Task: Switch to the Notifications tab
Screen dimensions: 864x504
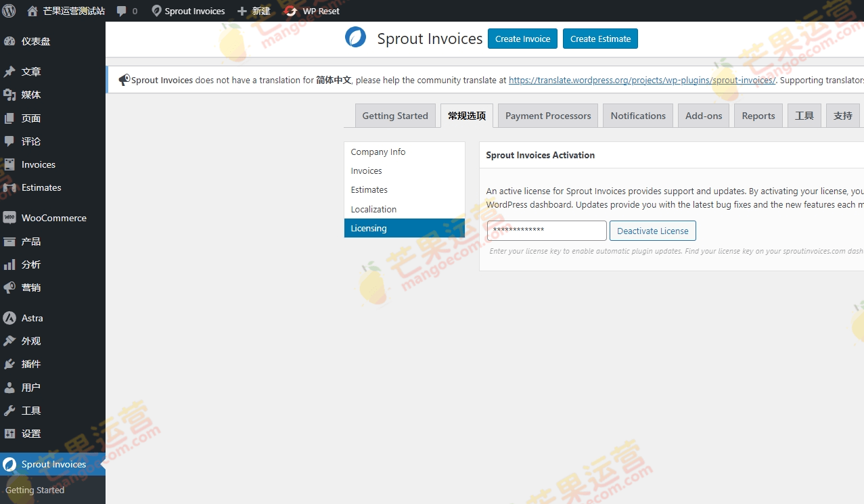Action: (638, 116)
